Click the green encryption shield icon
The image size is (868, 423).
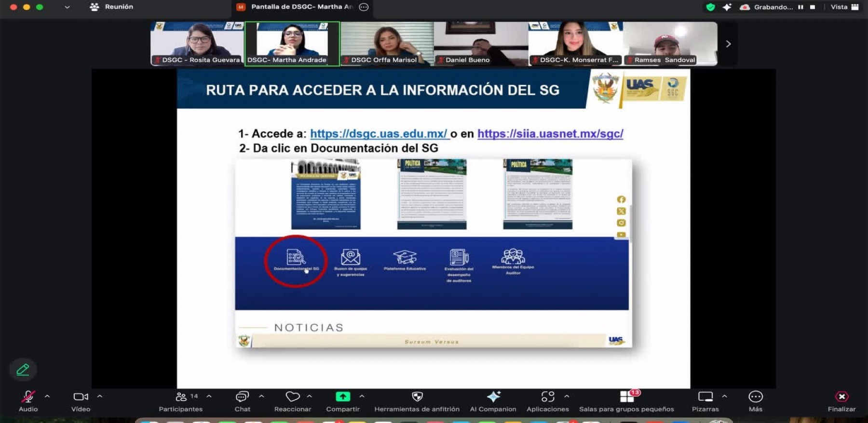click(x=710, y=7)
